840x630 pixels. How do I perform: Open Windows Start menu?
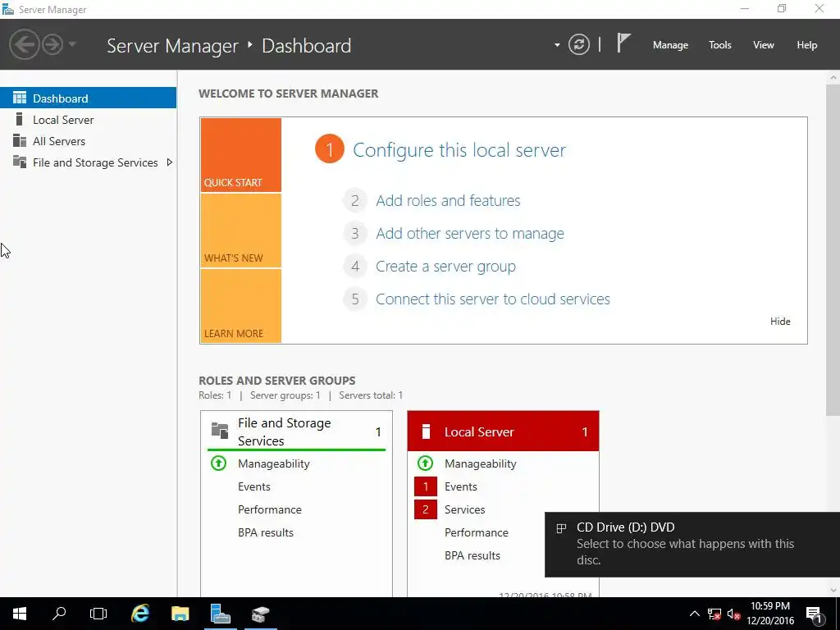20,614
